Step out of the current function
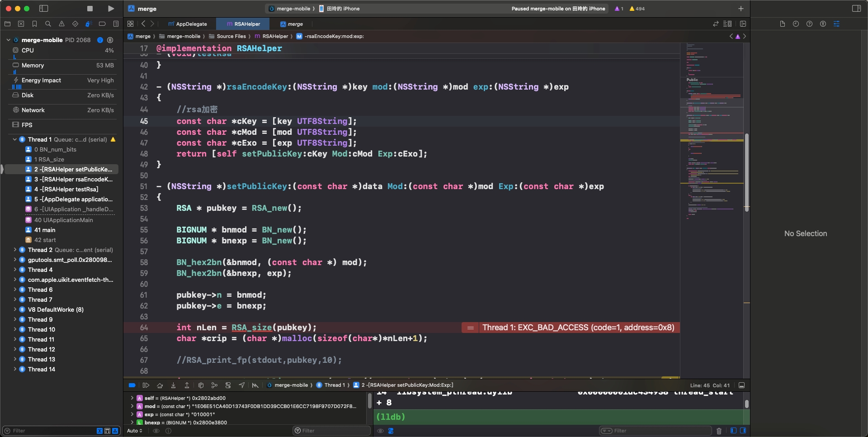 pyautogui.click(x=187, y=385)
